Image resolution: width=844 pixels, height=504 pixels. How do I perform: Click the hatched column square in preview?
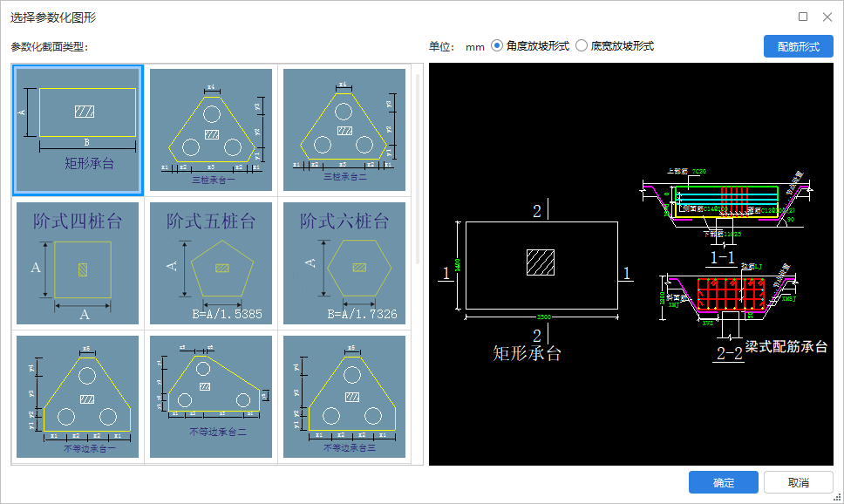[541, 262]
